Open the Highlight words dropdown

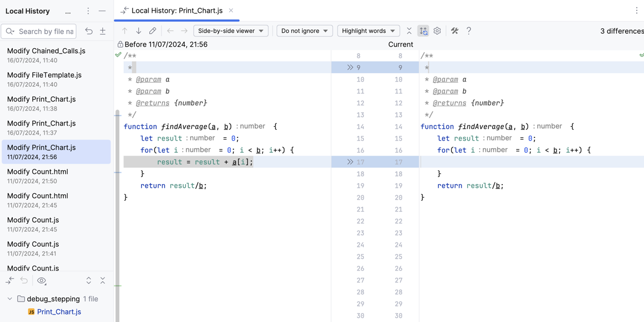(x=369, y=31)
